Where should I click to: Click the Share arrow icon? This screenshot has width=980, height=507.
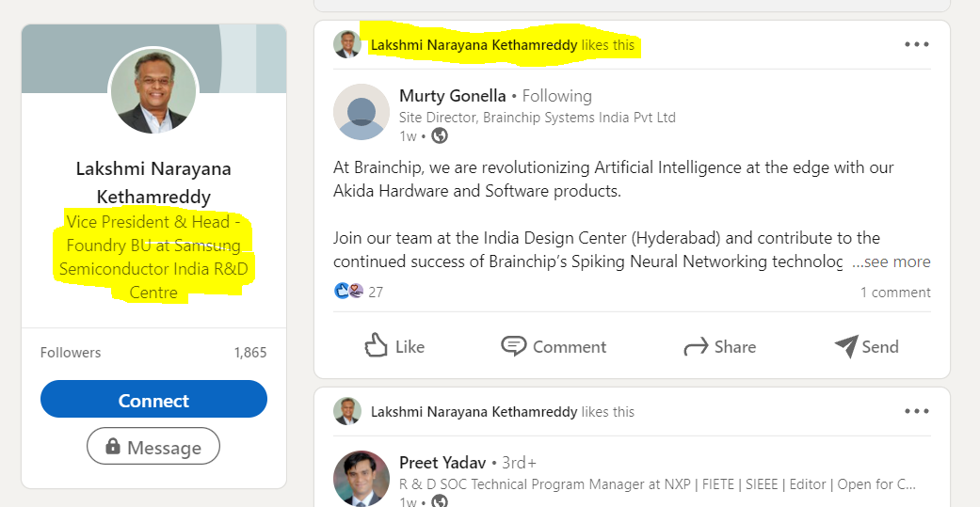696,347
